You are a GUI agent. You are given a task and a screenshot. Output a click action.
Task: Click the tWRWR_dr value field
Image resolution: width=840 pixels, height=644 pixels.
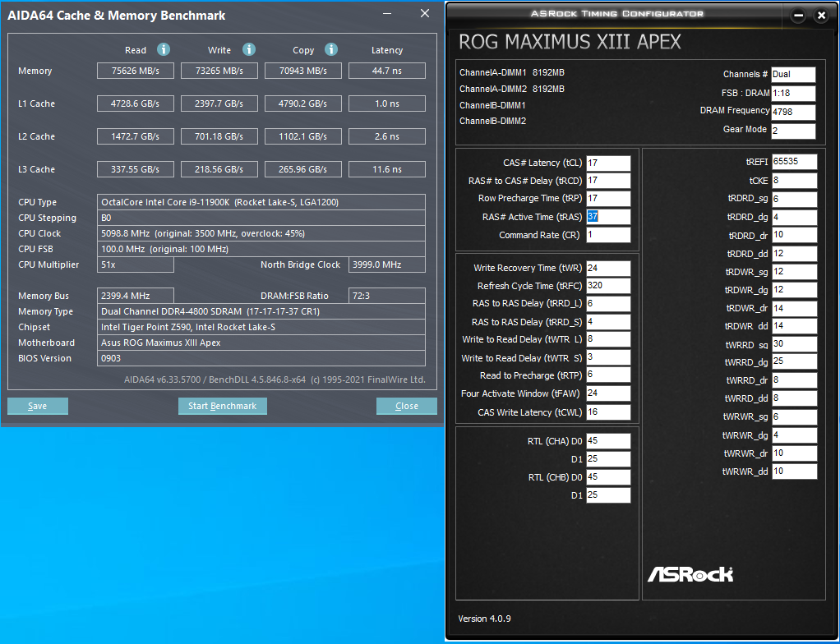click(x=794, y=453)
